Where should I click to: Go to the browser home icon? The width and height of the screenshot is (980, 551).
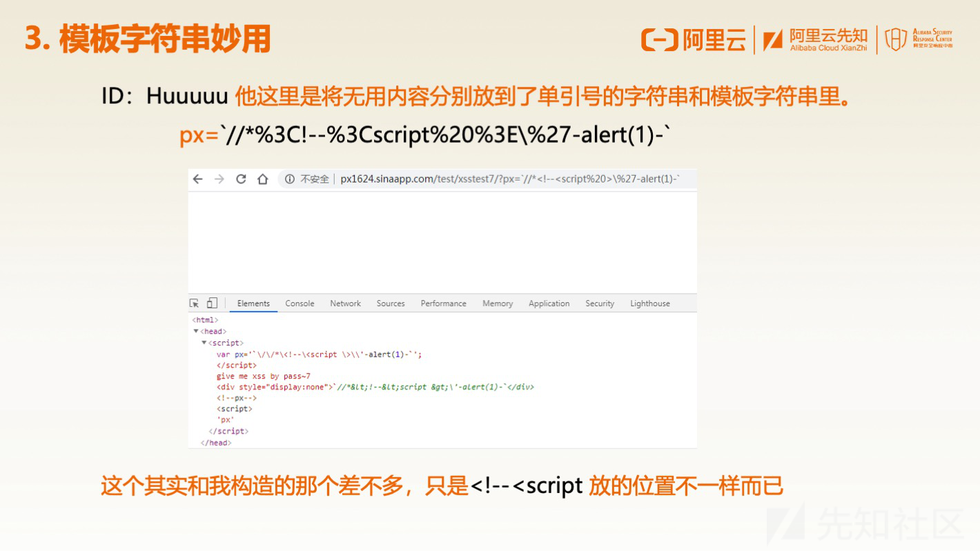tap(262, 179)
